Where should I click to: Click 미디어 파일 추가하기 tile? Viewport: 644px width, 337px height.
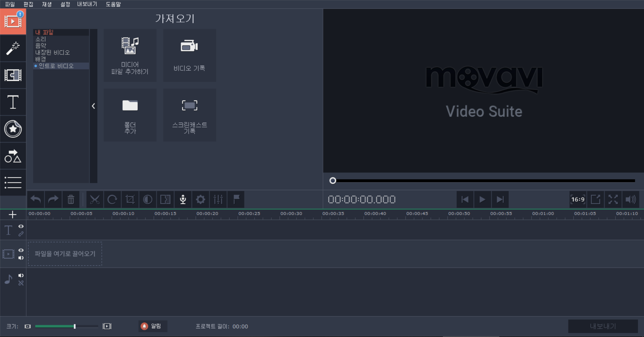pyautogui.click(x=130, y=55)
